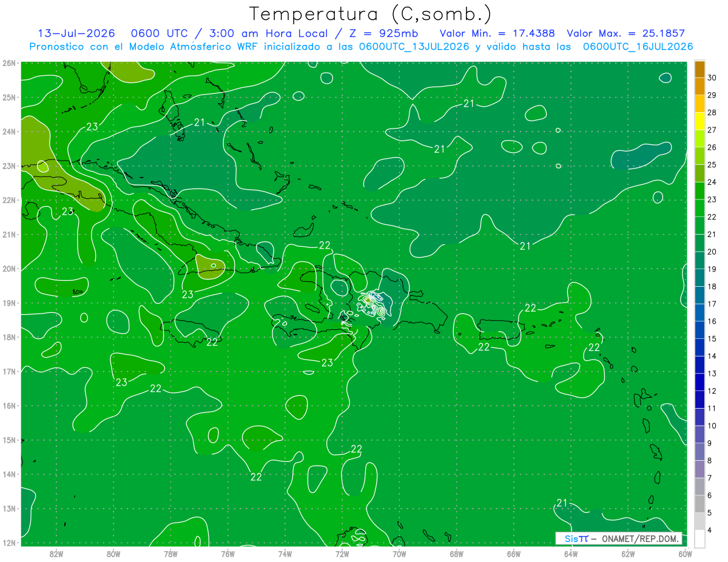This screenshot has width=728, height=562.
Task: Click the '10' label on the color scale
Action: tap(712, 426)
